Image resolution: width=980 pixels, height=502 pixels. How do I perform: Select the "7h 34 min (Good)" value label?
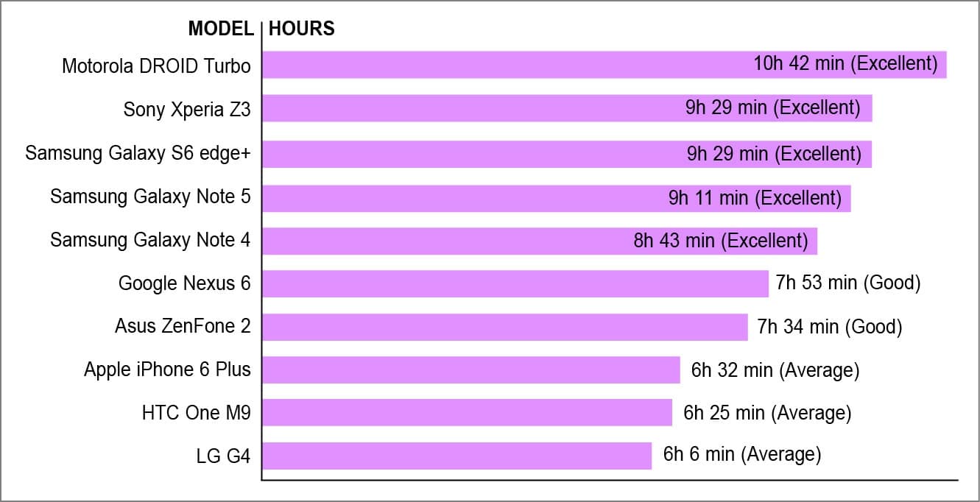point(830,326)
